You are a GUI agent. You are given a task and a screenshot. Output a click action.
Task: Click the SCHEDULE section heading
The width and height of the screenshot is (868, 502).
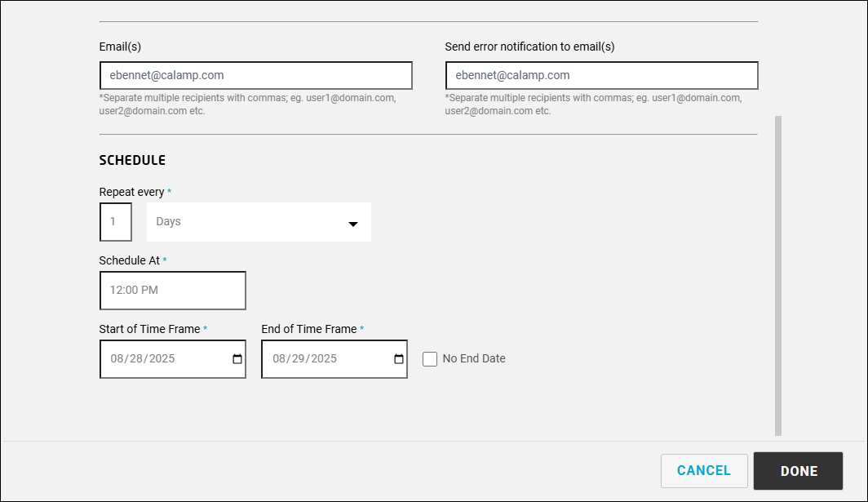tap(132, 160)
